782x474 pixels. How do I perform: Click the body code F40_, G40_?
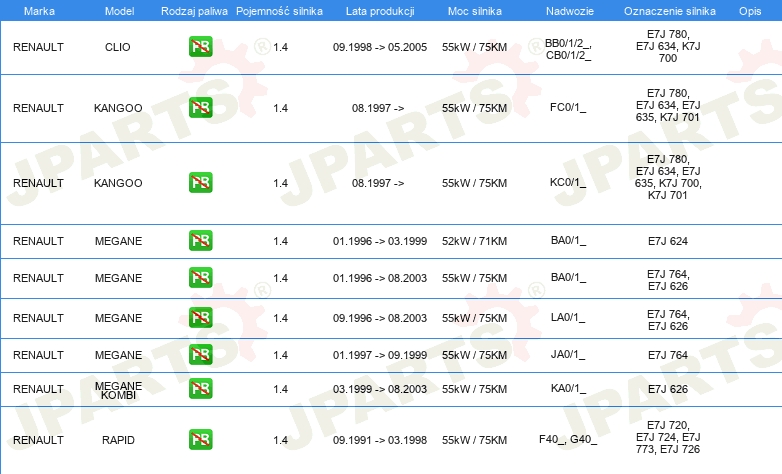(x=568, y=439)
